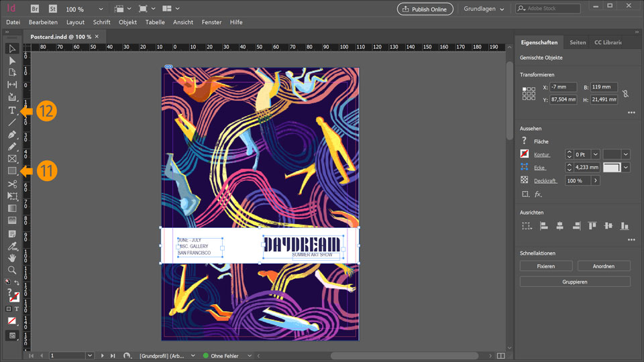The image size is (644, 362).
Task: Open Adobe Bridge via the Br icon
Action: pos(35,9)
